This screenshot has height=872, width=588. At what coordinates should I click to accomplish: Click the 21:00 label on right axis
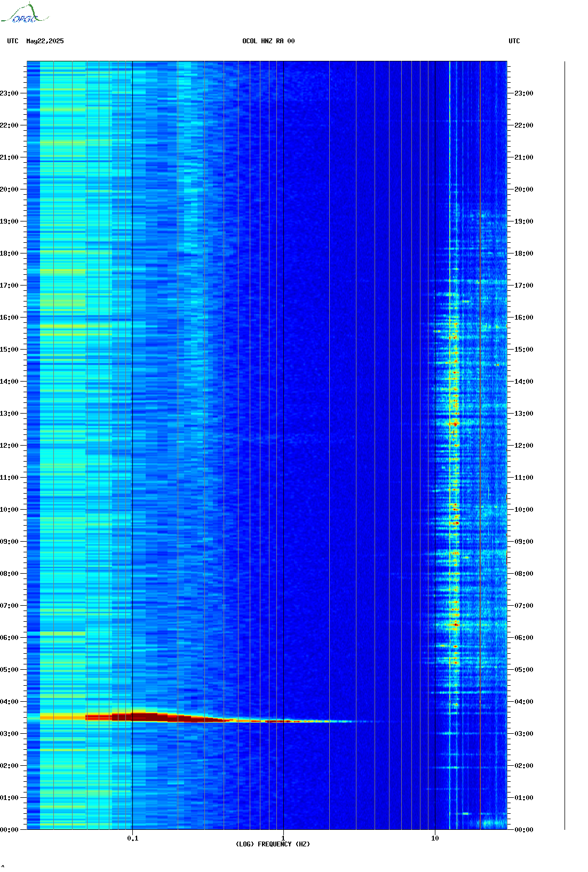point(523,157)
